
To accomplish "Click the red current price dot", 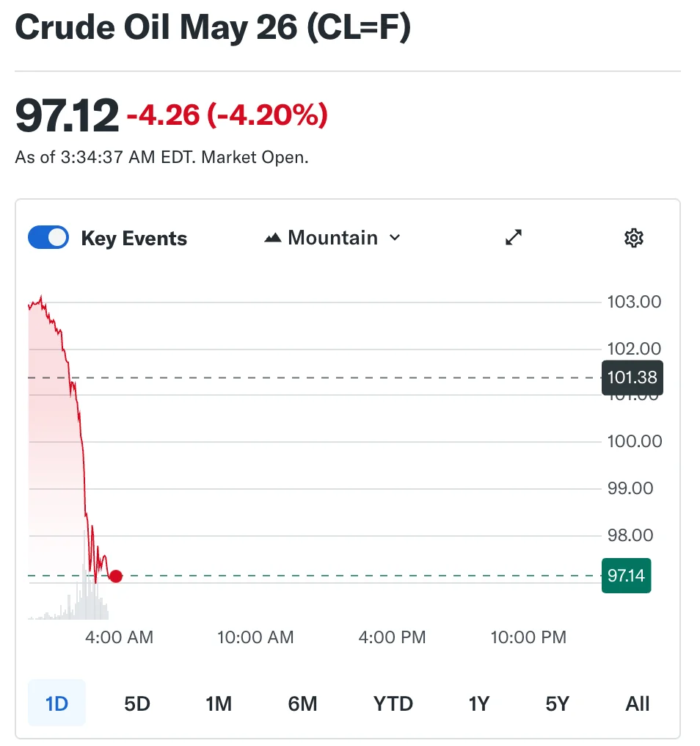I will click(x=116, y=576).
